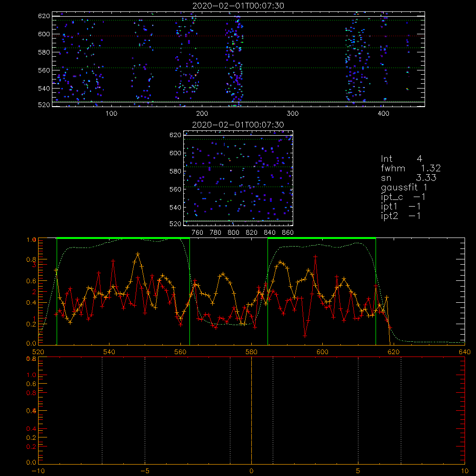This screenshot has width=476, height=476.
Task: Click the red dotted horizontal line in top spectrogram
Action: tap(238, 36)
